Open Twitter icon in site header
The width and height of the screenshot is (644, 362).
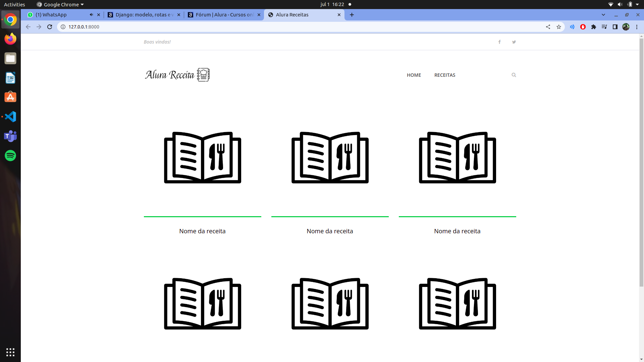[514, 42]
